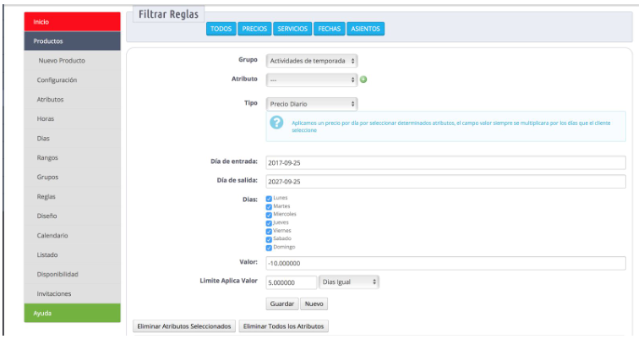Uncheck the Sabado checkbox
Viewport: 644px width, 339px height.
[269, 239]
